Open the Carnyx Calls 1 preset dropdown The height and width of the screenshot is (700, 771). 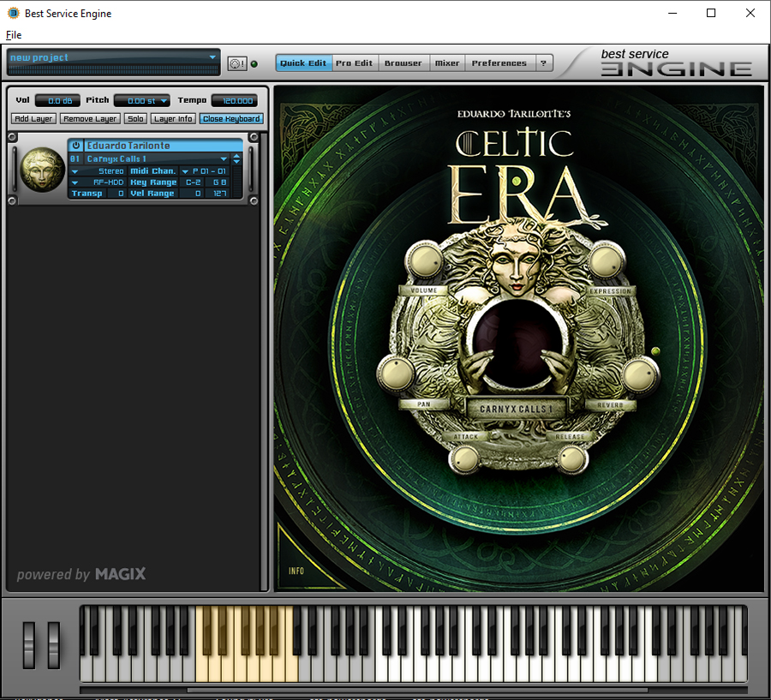click(x=157, y=159)
